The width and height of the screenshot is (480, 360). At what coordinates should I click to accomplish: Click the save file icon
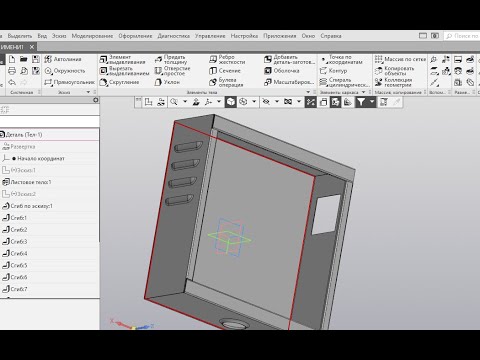point(36,59)
